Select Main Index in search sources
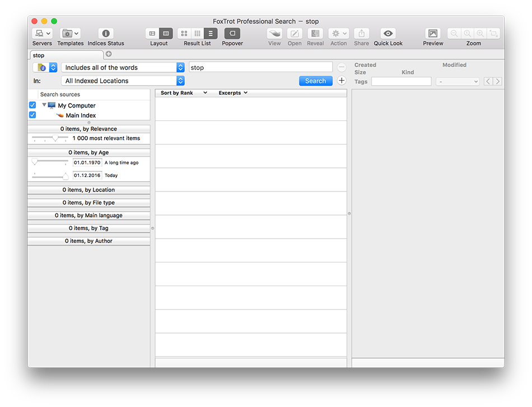 pos(81,115)
